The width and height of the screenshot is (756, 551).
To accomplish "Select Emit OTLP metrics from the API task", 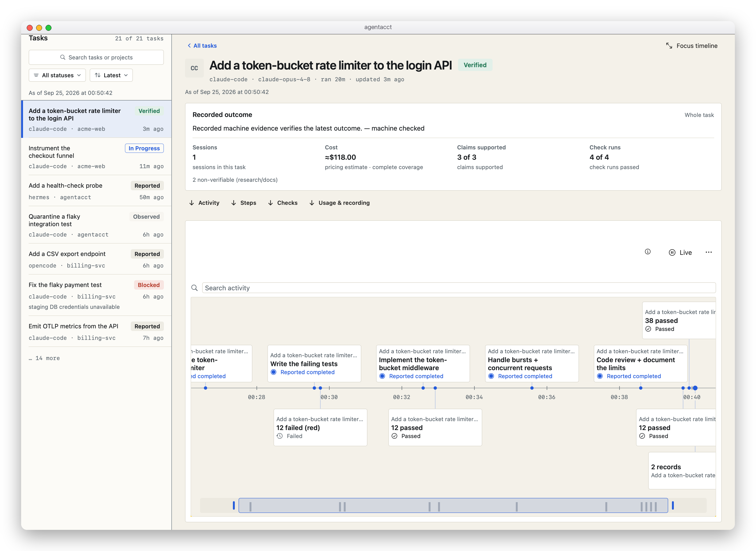I will pyautogui.click(x=96, y=332).
